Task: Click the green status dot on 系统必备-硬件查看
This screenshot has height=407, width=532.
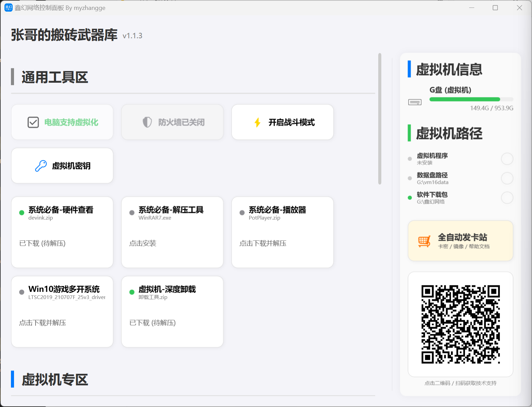Action: coord(22,213)
